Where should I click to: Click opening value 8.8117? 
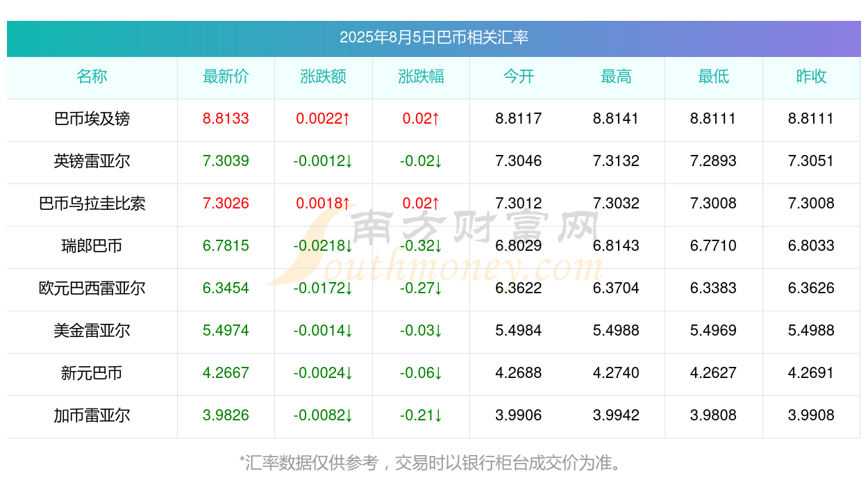[519, 119]
